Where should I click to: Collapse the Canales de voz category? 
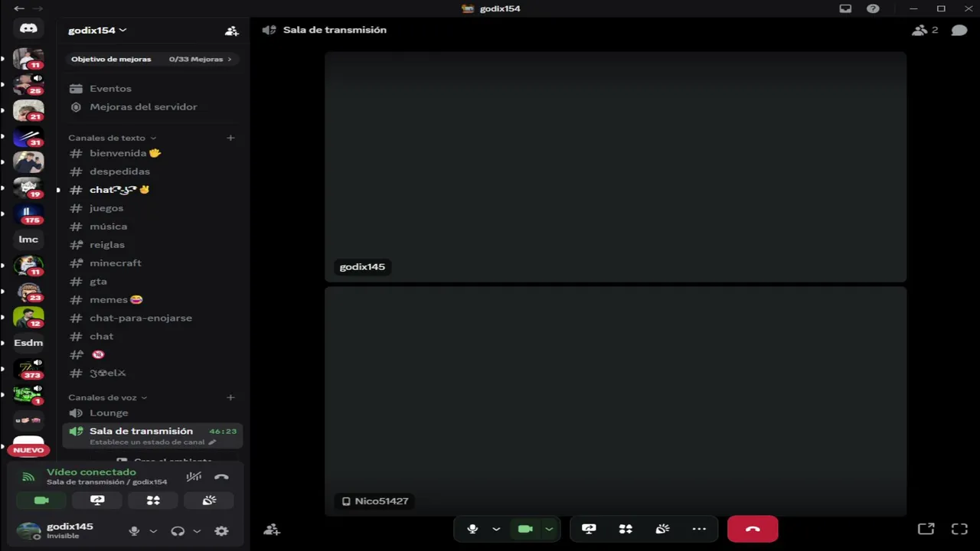pyautogui.click(x=107, y=397)
